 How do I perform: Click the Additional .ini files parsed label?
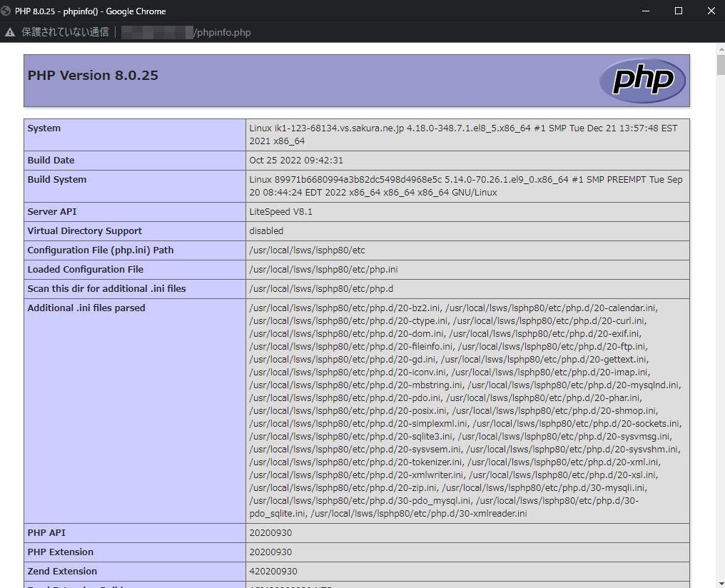pyautogui.click(x=86, y=308)
